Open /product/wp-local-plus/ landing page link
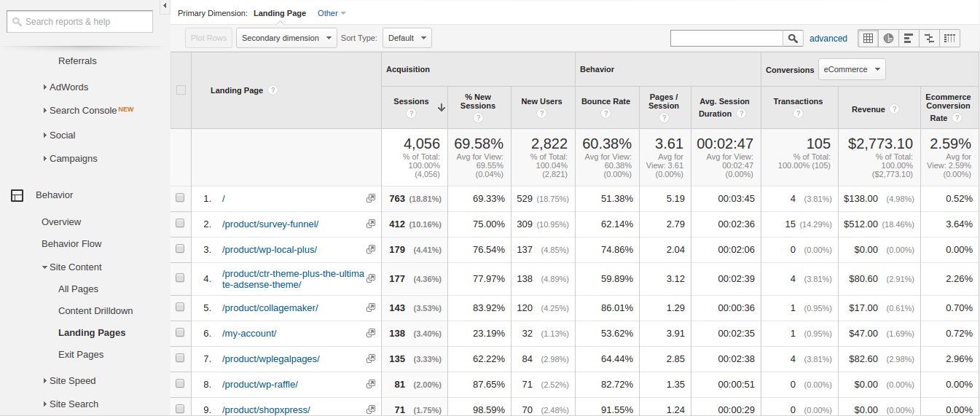 [x=270, y=250]
